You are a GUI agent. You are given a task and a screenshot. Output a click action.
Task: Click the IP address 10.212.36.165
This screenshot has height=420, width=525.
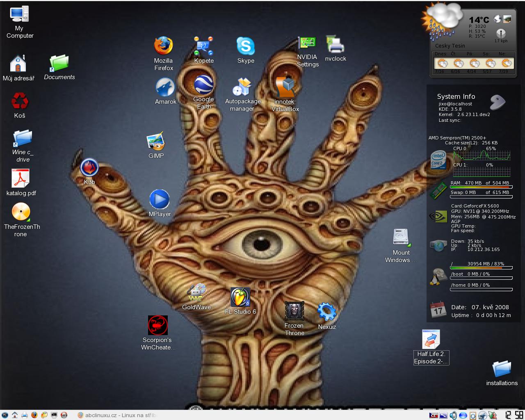pos(484,249)
